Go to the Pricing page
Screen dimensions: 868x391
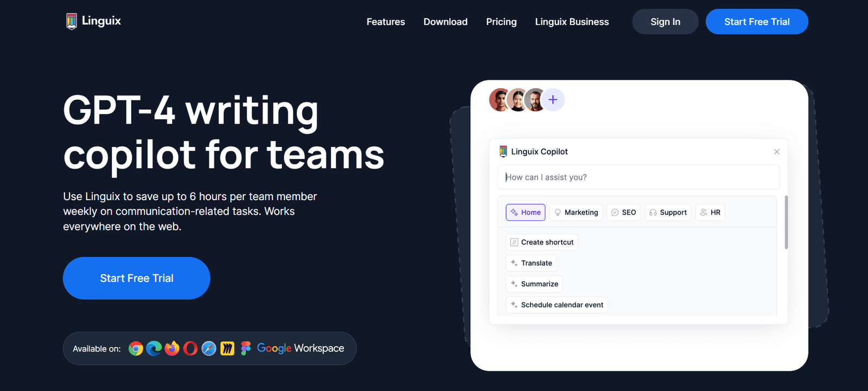(501, 22)
